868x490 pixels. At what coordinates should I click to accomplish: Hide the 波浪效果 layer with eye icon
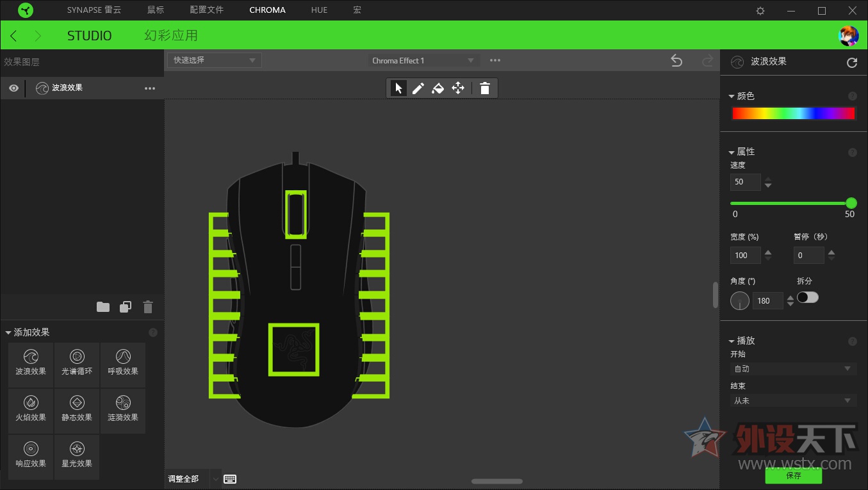[13, 88]
